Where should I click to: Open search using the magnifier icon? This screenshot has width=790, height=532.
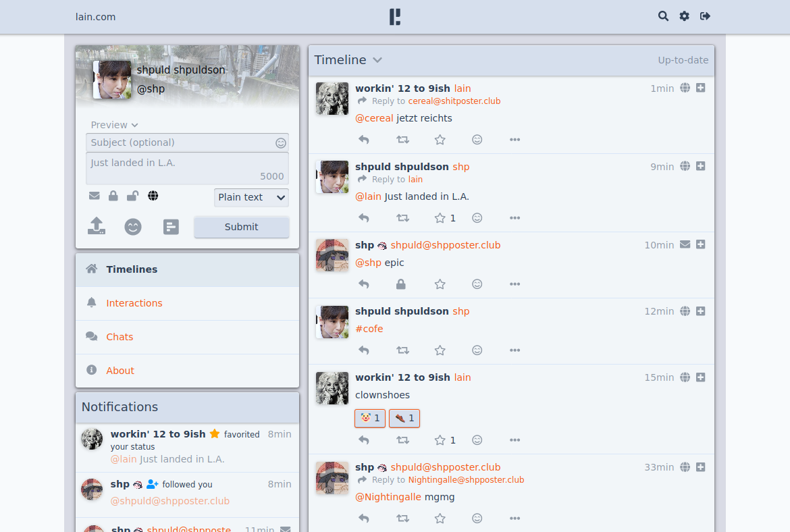point(663,16)
